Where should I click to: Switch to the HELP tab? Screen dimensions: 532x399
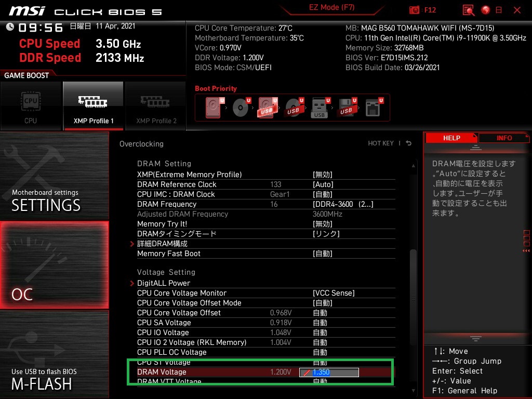(451, 138)
